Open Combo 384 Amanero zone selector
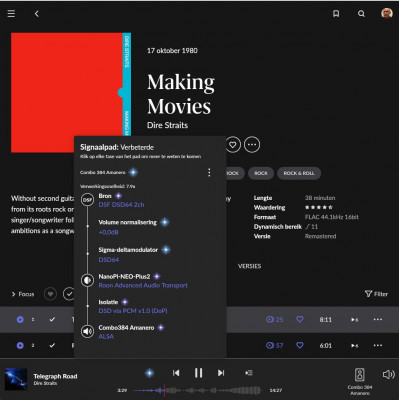This screenshot has height=400, width=399. [360, 381]
